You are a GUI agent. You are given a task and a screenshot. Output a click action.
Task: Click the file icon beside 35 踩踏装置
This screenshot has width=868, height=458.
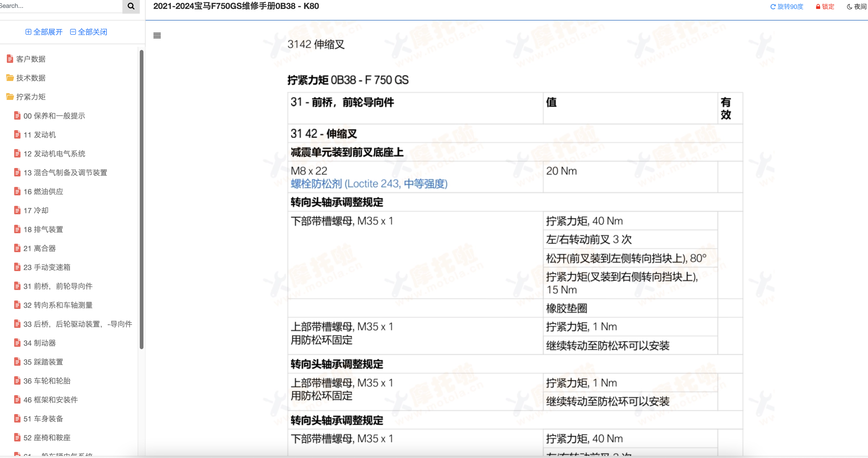[17, 362]
